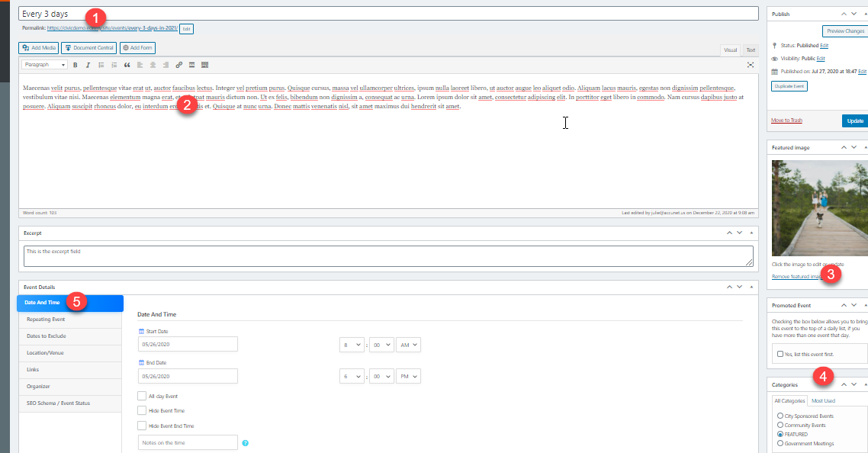Move Excerpt panel down
The width and height of the screenshot is (868, 453).
coord(739,233)
